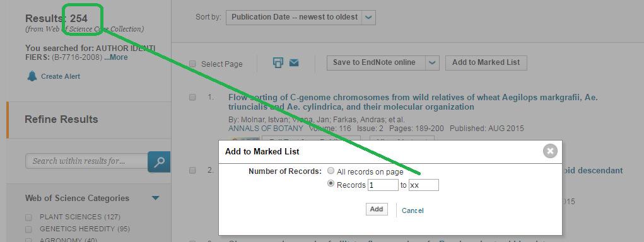Click the Cancel link in dialog
Image resolution: width=644 pixels, height=242 pixels.
(x=413, y=210)
